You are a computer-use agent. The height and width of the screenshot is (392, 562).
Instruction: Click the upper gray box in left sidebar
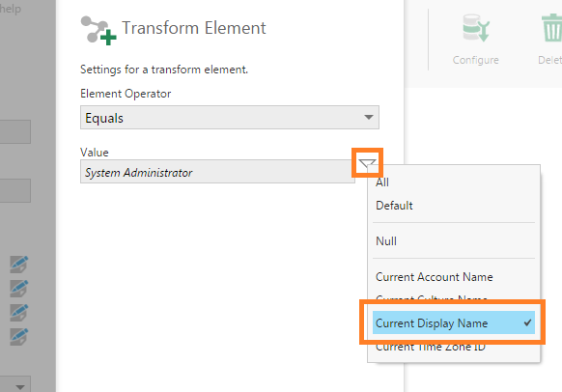pyautogui.click(x=15, y=132)
